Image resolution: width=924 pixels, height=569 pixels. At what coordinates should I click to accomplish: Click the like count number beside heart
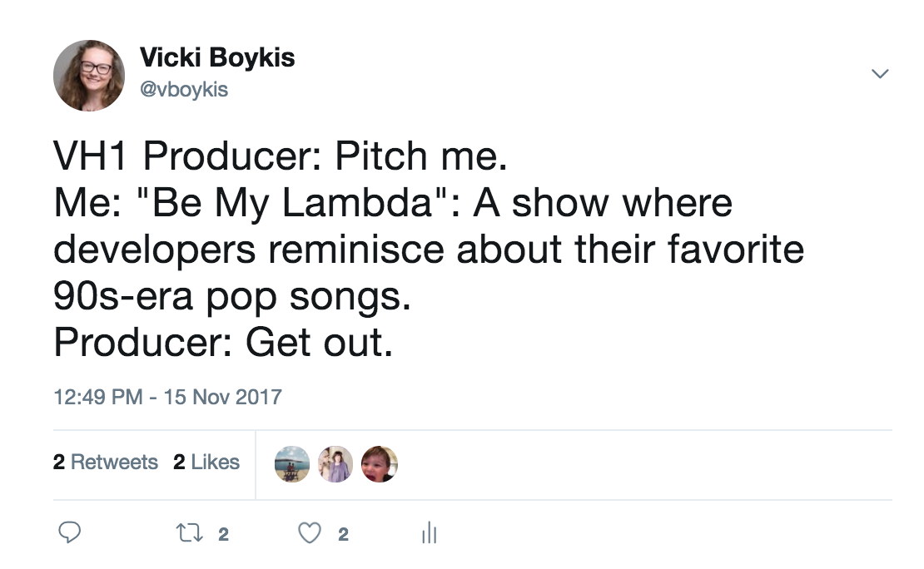coord(344,534)
